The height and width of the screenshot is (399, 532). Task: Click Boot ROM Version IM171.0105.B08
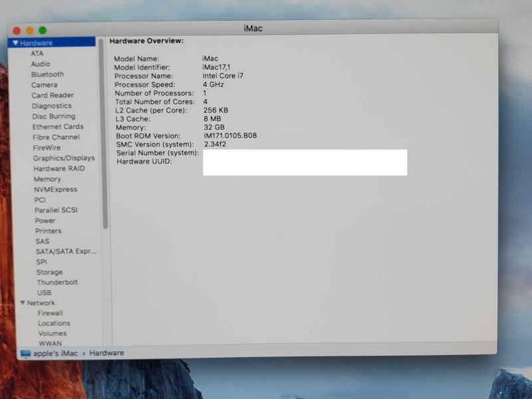click(230, 136)
